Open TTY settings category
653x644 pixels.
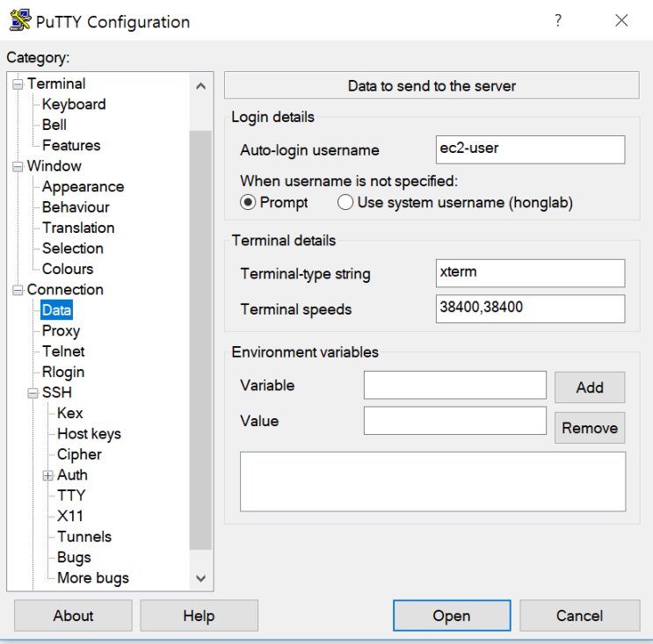pos(71,496)
